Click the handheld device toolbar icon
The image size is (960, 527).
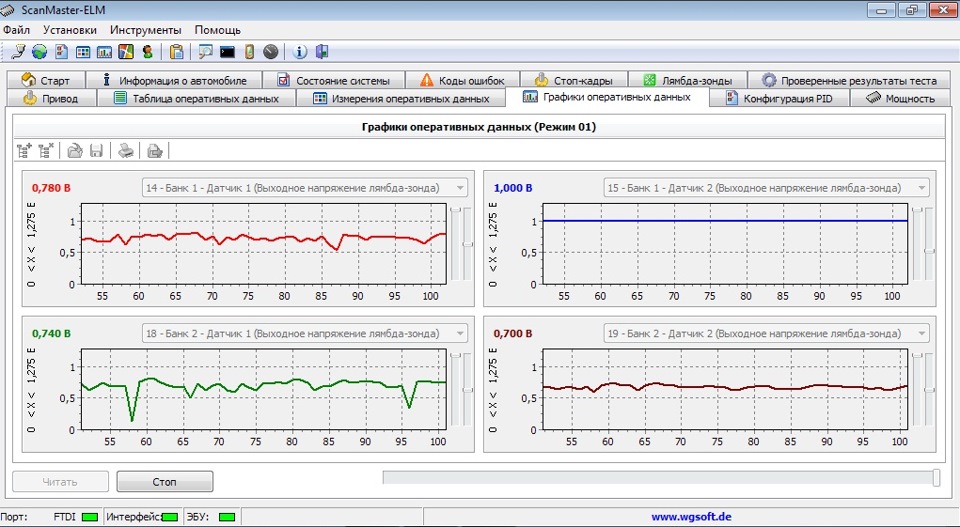(249, 51)
